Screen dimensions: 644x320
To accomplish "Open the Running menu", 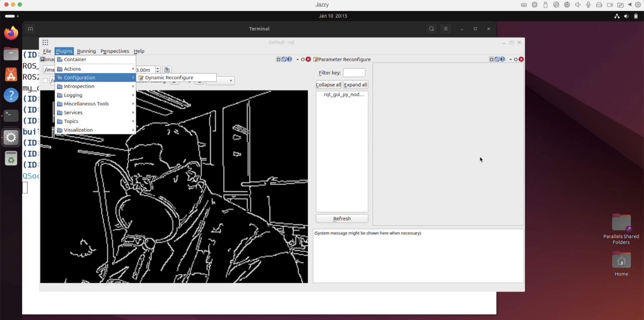I will pyautogui.click(x=86, y=51).
